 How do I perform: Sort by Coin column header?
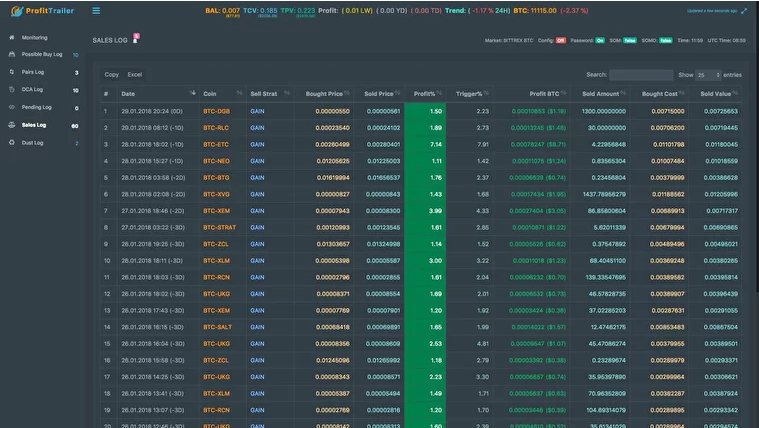pos(223,94)
